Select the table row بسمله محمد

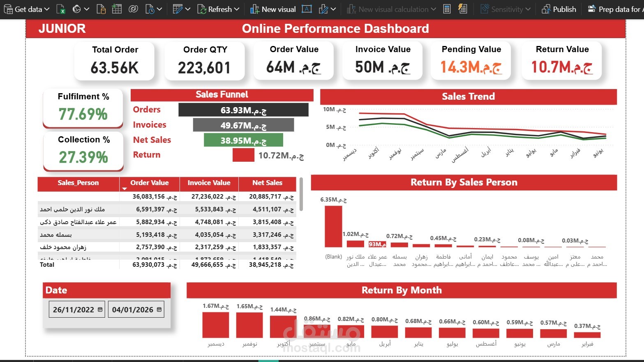[167, 235]
